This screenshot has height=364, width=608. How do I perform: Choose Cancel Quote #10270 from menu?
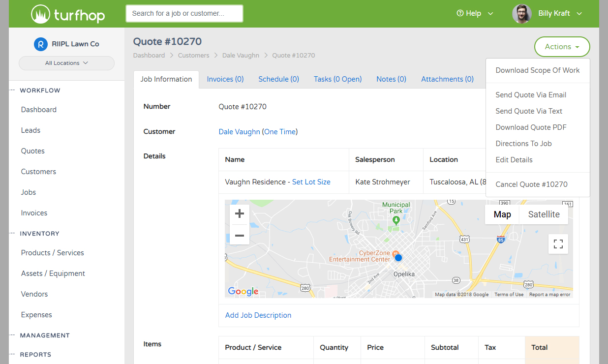(531, 184)
